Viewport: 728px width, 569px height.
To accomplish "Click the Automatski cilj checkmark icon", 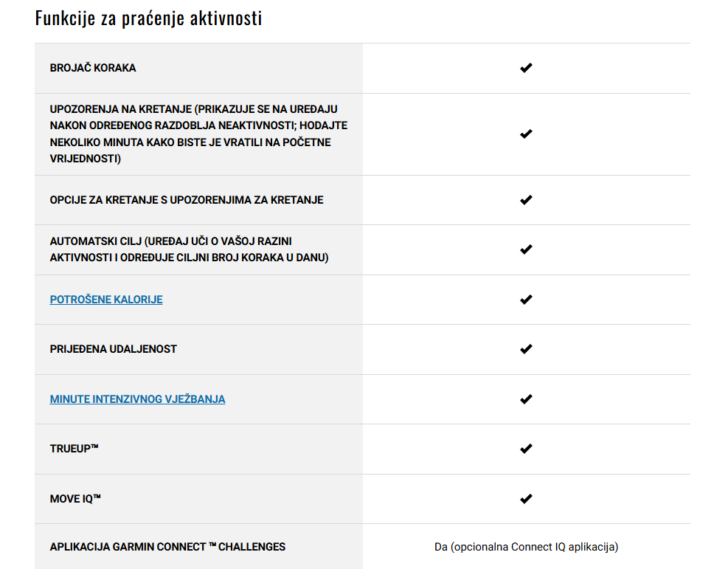I will coord(526,249).
